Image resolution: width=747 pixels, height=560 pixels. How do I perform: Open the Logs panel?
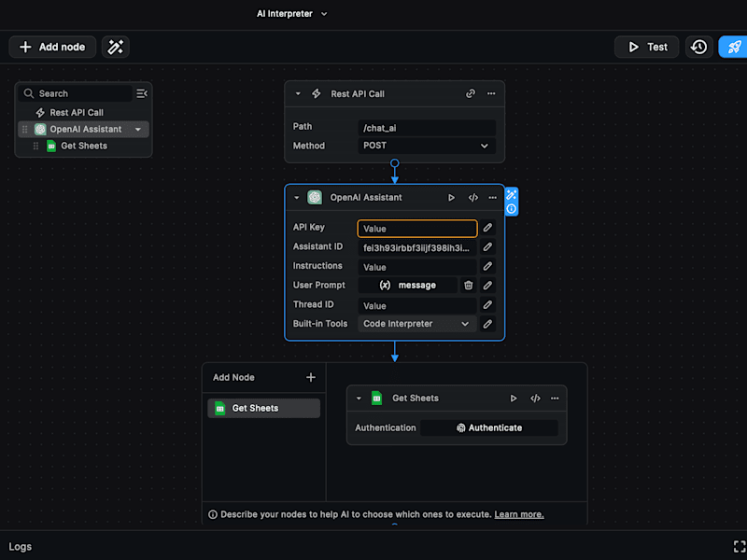[20, 547]
